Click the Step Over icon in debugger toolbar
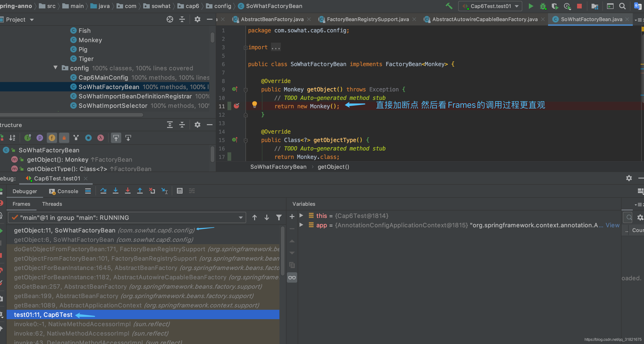644x344 pixels. 104,191
